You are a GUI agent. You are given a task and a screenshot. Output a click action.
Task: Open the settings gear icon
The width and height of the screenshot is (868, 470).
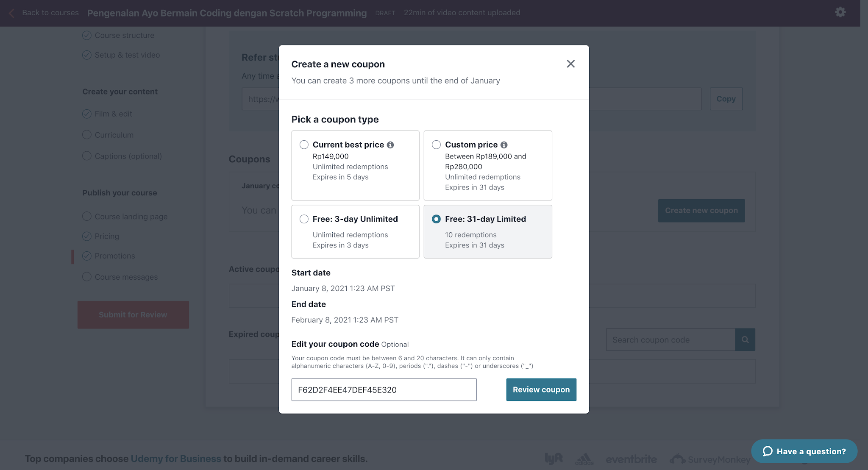pyautogui.click(x=840, y=12)
